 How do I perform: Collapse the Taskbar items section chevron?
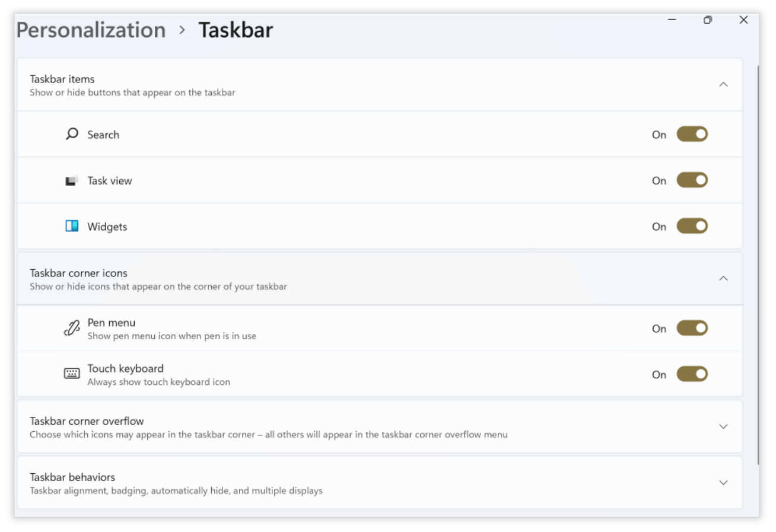pyautogui.click(x=723, y=84)
